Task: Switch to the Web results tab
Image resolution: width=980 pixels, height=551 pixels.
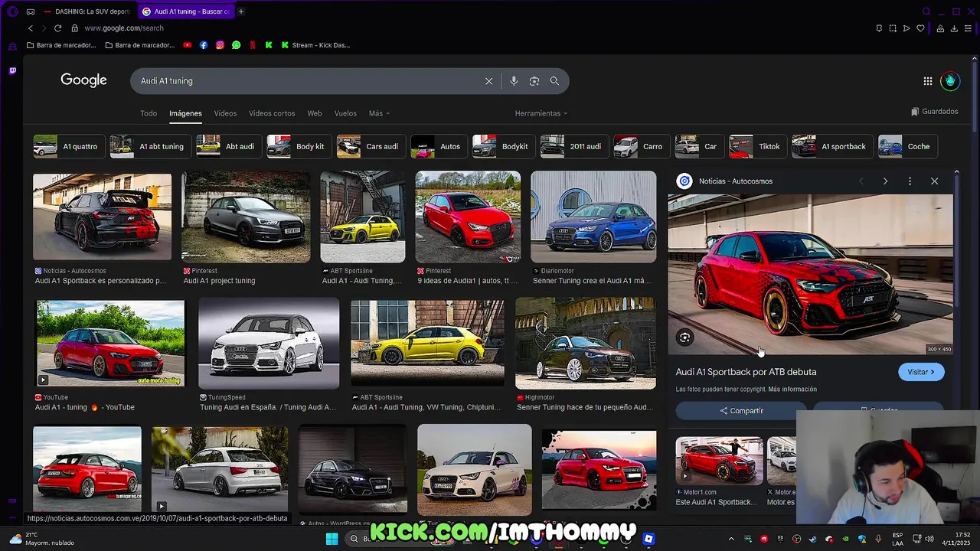Action: [315, 113]
